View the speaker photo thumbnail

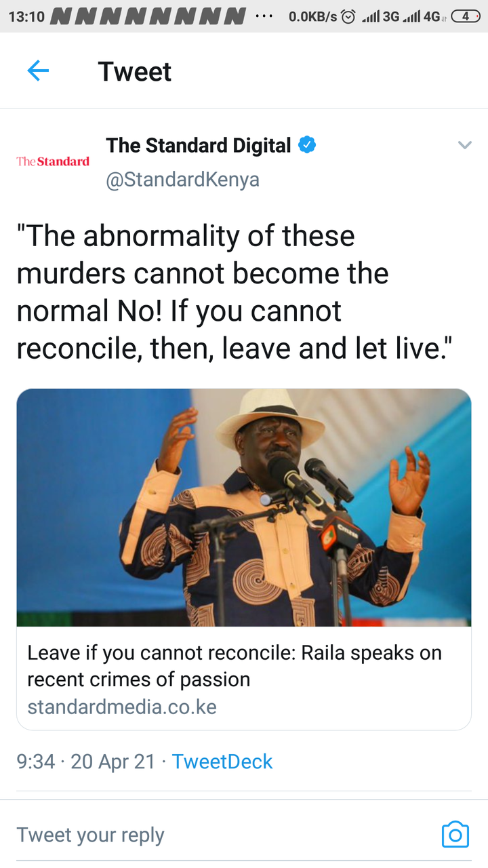coord(244,507)
